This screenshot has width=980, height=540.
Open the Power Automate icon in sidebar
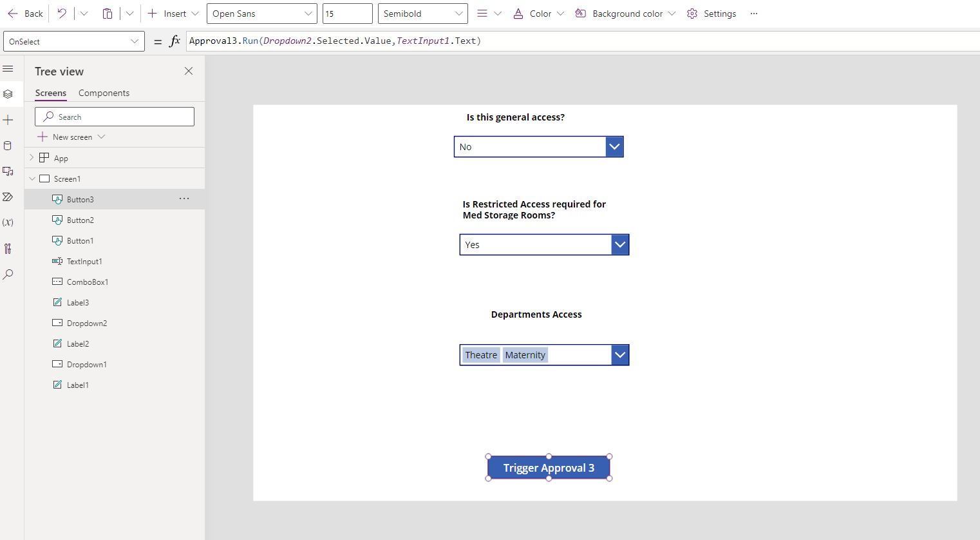(x=8, y=197)
